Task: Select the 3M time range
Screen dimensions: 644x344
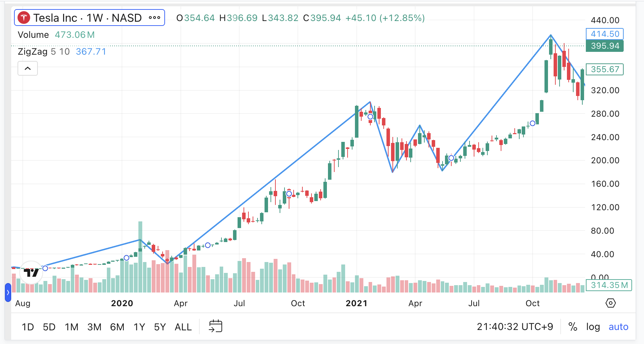Action: point(94,327)
